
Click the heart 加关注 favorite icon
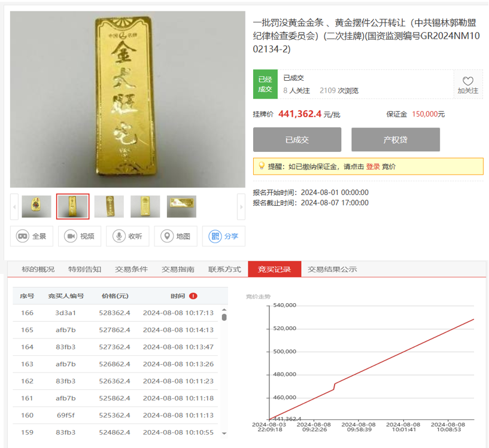pos(468,81)
